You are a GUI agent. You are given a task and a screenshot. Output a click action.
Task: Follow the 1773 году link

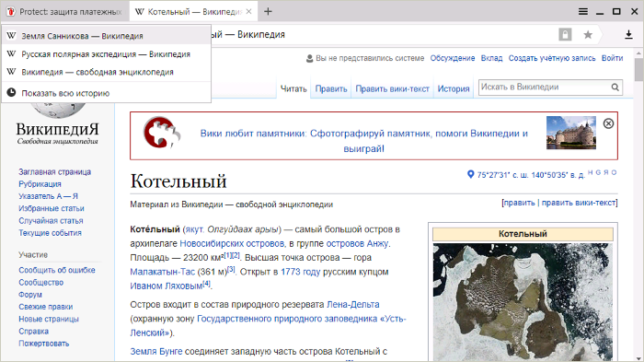pos(300,272)
